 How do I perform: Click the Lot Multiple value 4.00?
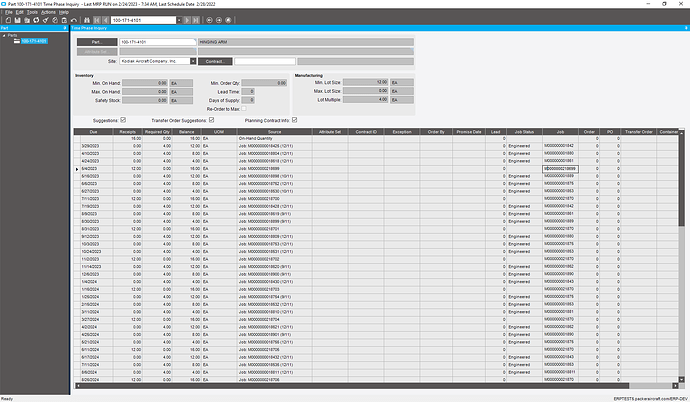(366, 99)
